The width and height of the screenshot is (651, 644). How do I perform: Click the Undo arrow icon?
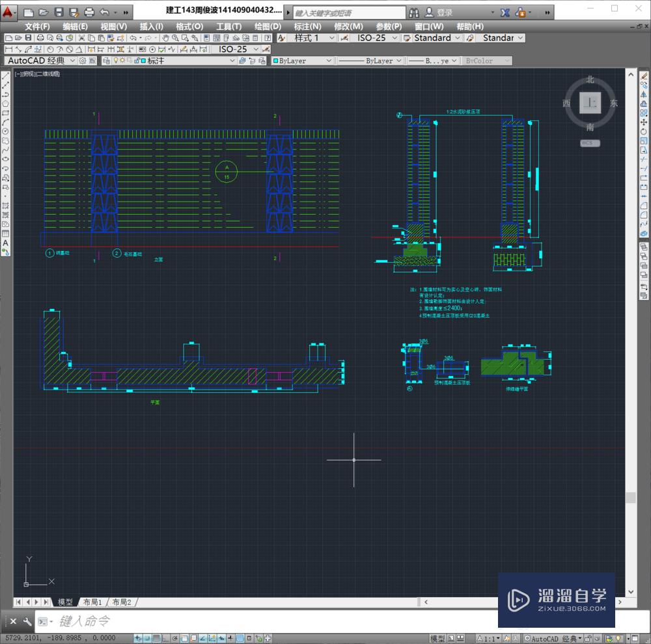pos(133,38)
